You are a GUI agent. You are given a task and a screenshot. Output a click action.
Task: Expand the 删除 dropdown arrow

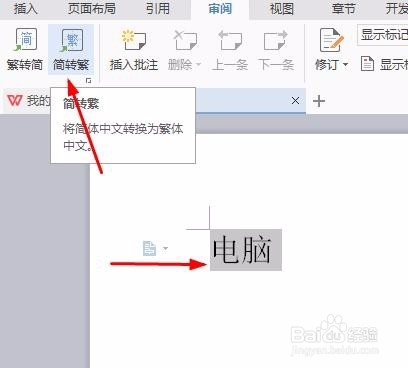[x=199, y=64]
